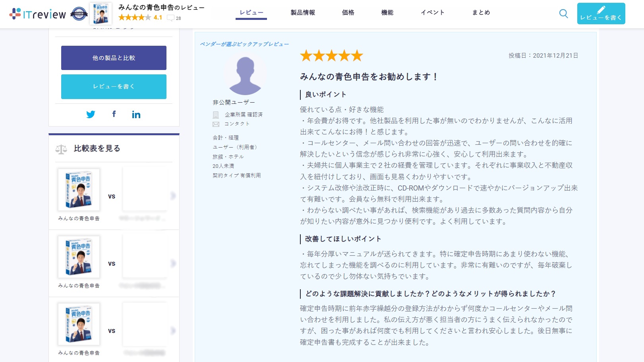Click the scales icon beside 比較表を見る
The height and width of the screenshot is (362, 644).
point(61,149)
